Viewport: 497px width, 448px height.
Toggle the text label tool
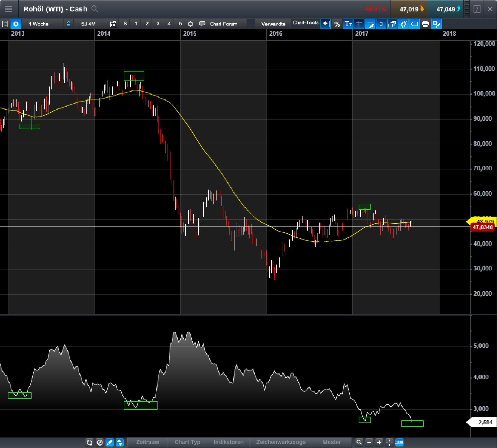(x=348, y=24)
